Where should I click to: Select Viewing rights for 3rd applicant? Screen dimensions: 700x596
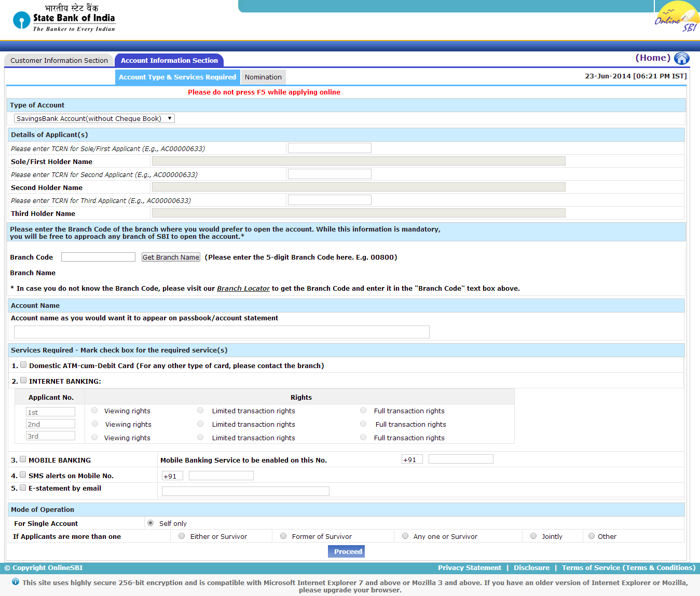click(94, 437)
